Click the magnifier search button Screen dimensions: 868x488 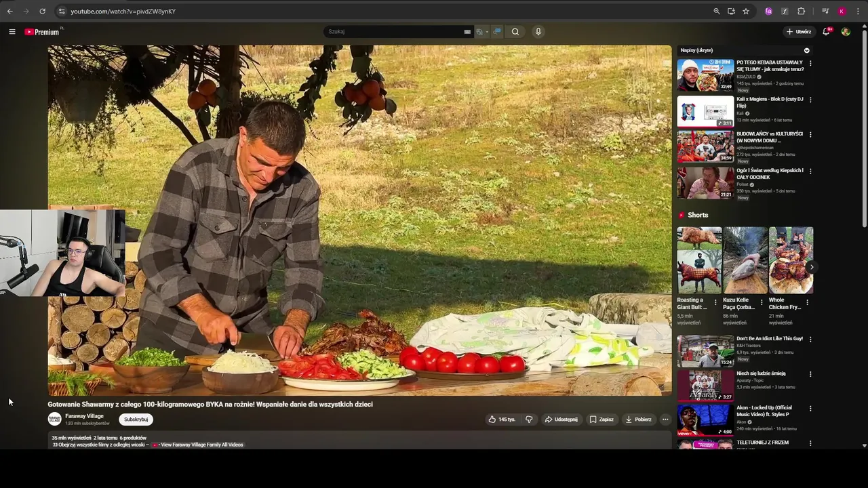[x=515, y=32]
